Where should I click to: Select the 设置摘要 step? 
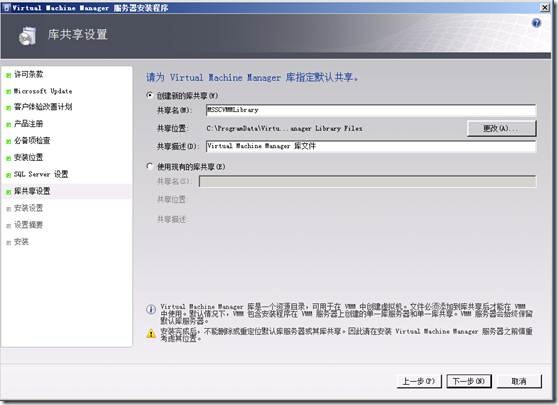[28, 225]
